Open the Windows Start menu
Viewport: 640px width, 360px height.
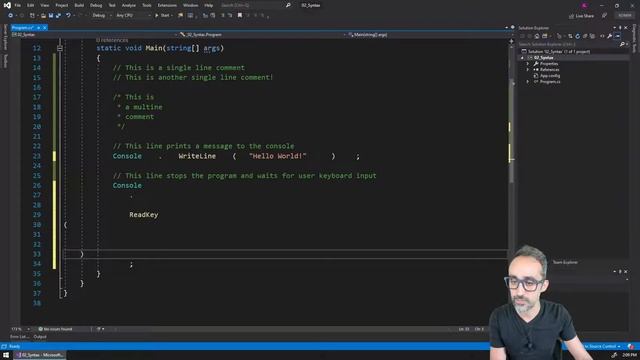6,355
